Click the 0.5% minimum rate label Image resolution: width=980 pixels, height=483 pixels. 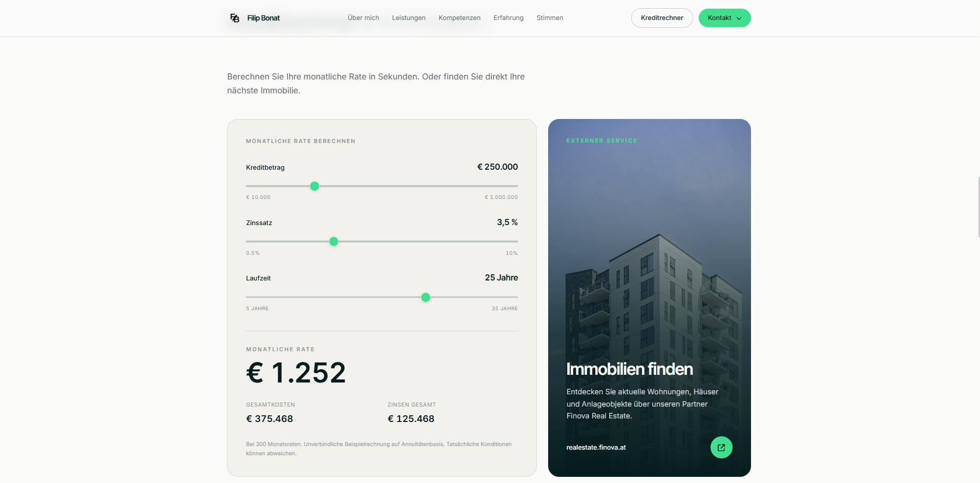click(253, 253)
